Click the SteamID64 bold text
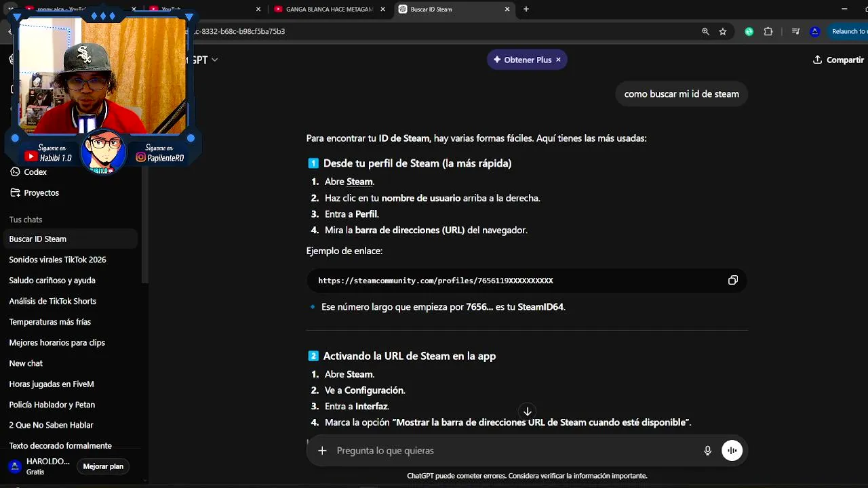Image resolution: width=868 pixels, height=488 pixels. [540, 307]
